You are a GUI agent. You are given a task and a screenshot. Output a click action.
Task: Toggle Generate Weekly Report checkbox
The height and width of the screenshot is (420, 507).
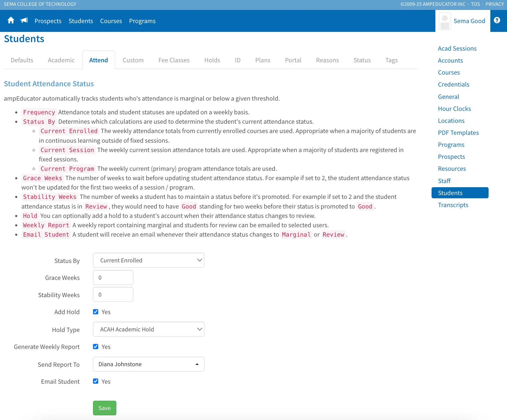click(96, 347)
